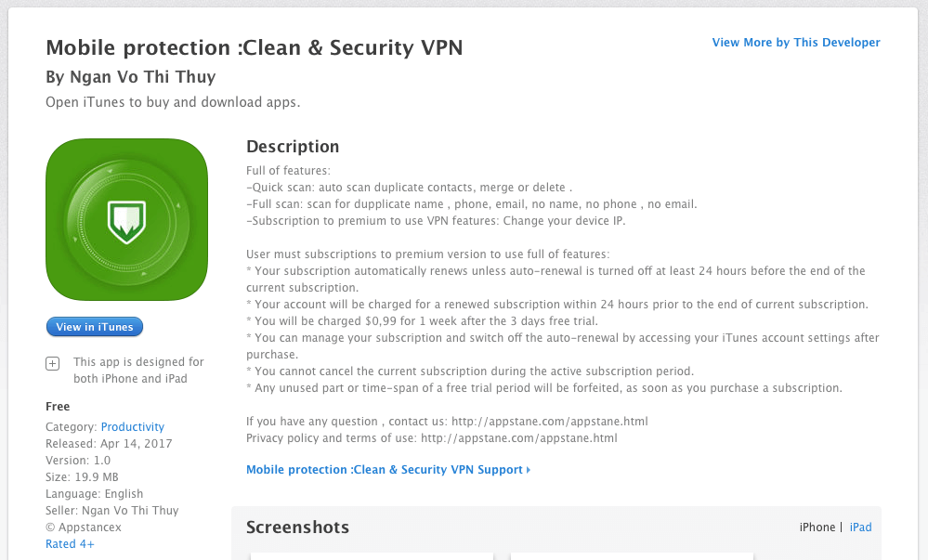Open the Productivity category link
This screenshot has height=560, width=928.
coord(133,427)
